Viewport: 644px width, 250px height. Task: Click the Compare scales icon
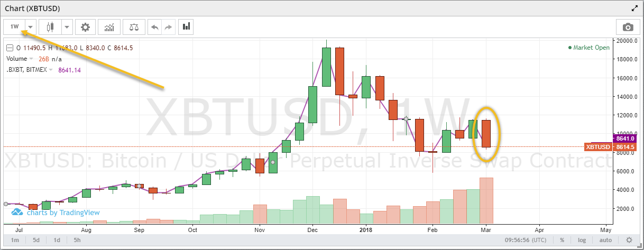[x=133, y=26]
